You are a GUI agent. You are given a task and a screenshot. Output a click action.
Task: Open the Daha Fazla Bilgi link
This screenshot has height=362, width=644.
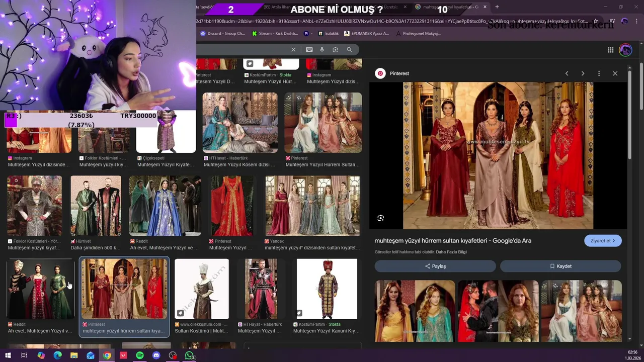pyautogui.click(x=451, y=252)
